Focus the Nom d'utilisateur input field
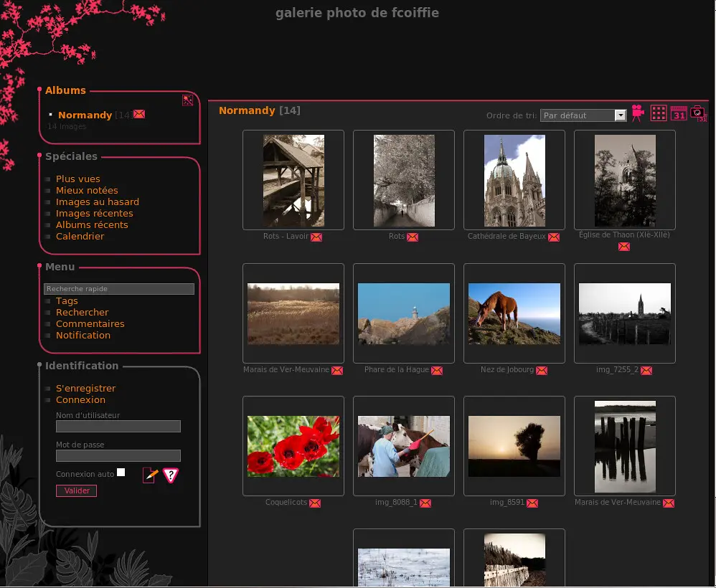Screen dimensions: 716x588 click(x=118, y=427)
